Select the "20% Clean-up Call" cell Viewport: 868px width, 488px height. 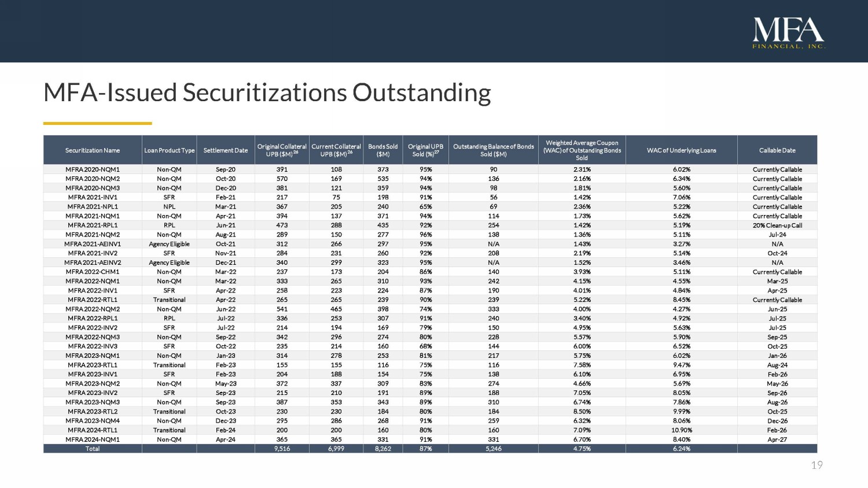pyautogui.click(x=777, y=225)
